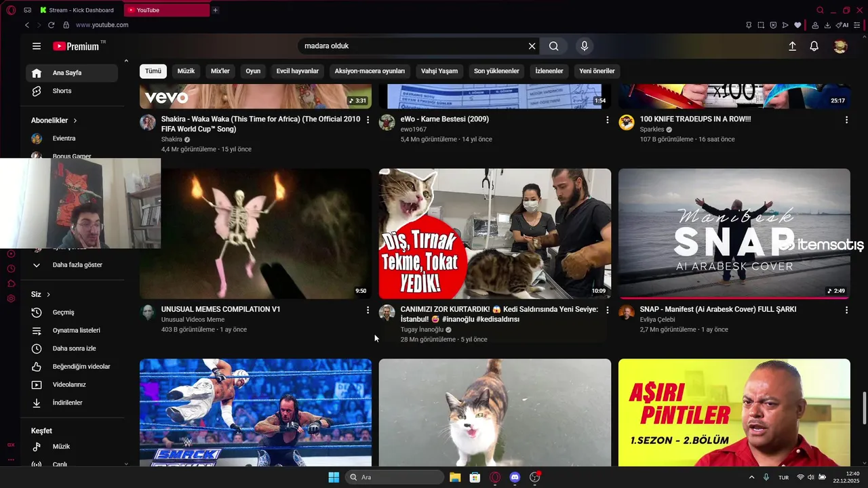
Task: Open Geçmiş watch history
Action: point(72,312)
